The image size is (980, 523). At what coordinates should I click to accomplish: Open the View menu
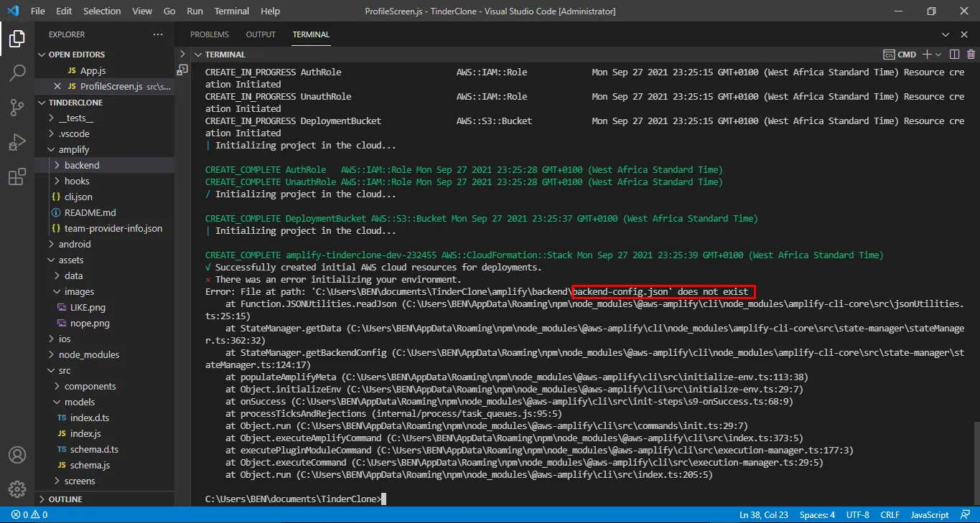pyautogui.click(x=142, y=11)
